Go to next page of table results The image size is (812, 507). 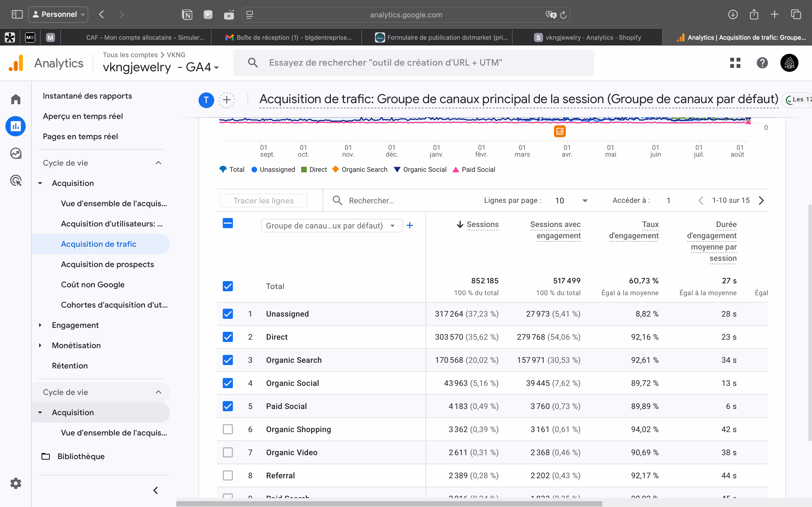pyautogui.click(x=761, y=201)
